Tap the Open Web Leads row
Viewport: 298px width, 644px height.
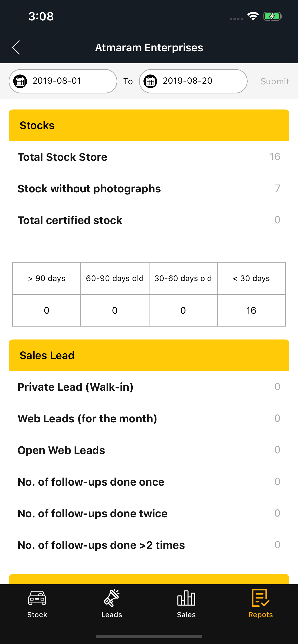click(149, 450)
